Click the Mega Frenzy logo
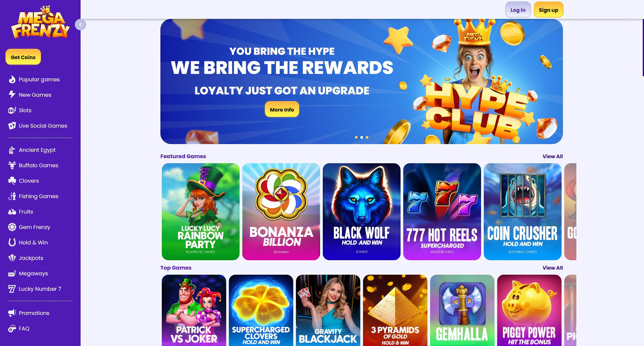The image size is (644, 346). tap(40, 22)
